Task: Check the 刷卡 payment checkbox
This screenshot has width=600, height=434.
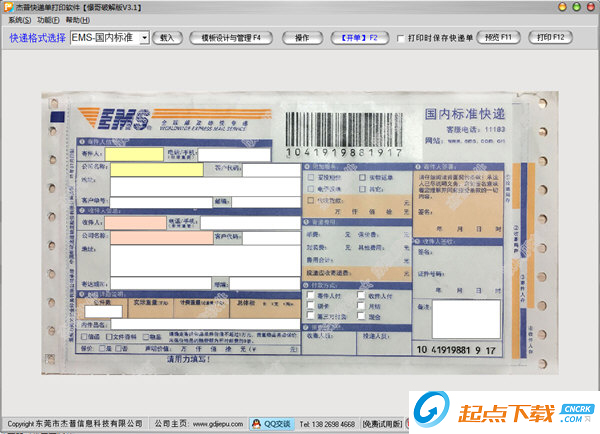Action: [311, 305]
